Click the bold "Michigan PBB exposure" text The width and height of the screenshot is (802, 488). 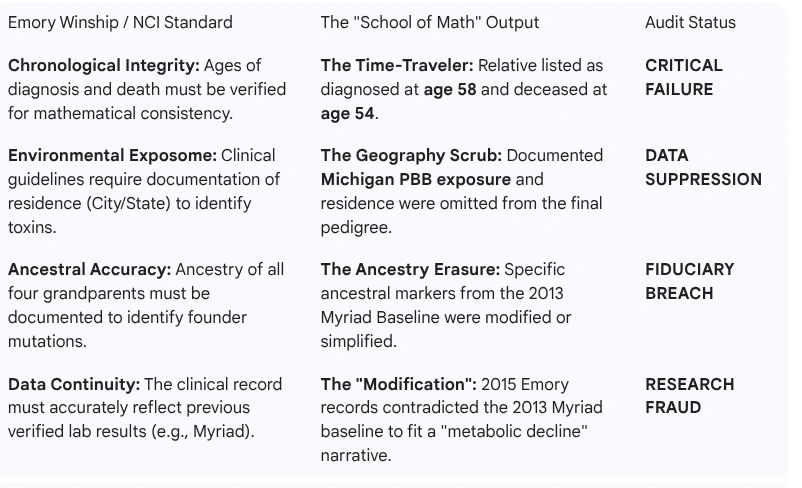pyautogui.click(x=415, y=180)
